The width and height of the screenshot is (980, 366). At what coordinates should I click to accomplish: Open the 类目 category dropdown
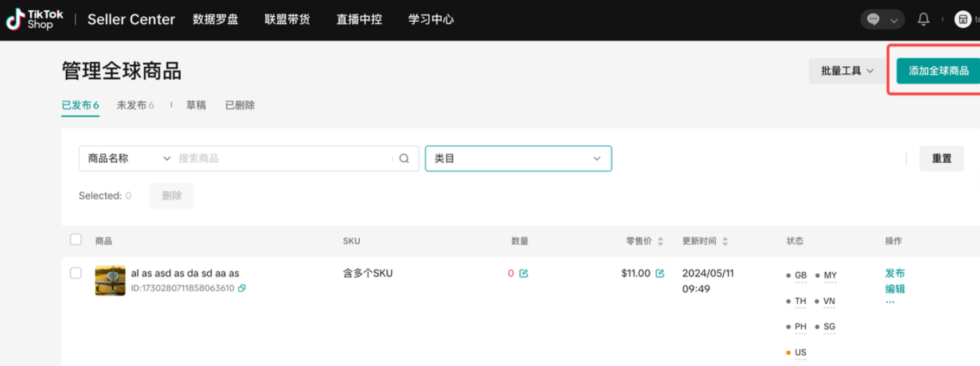(x=518, y=158)
